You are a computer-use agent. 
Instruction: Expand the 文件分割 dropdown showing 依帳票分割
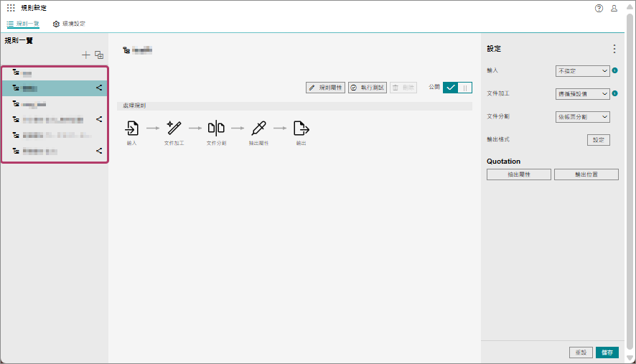click(582, 117)
